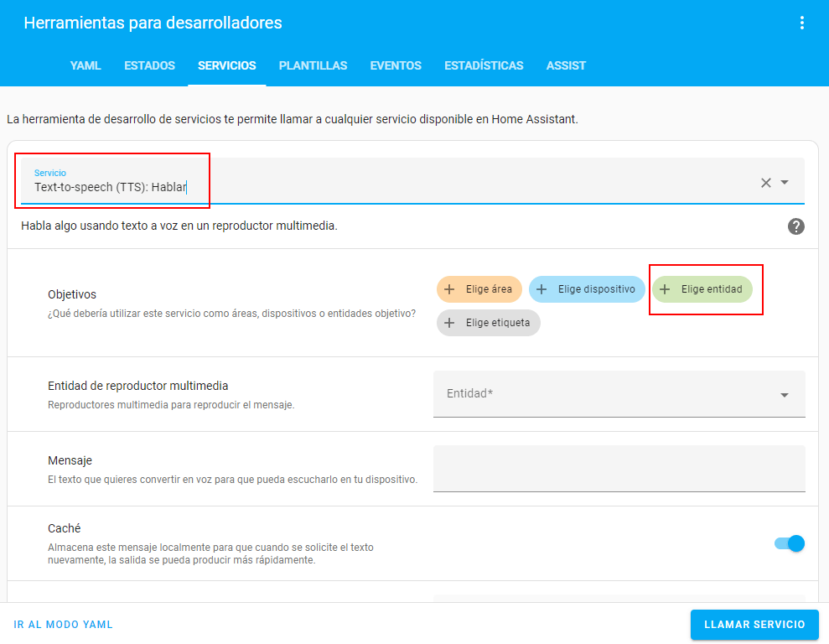Viewport: 829px width, 644px height.
Task: Click plus icon on Elige etiqueta chip
Action: coord(450,323)
